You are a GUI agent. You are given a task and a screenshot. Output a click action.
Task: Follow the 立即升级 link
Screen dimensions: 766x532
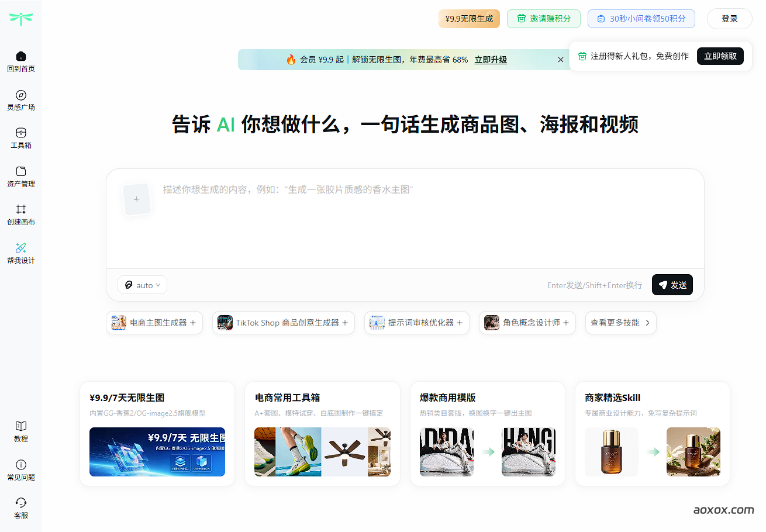tap(491, 60)
